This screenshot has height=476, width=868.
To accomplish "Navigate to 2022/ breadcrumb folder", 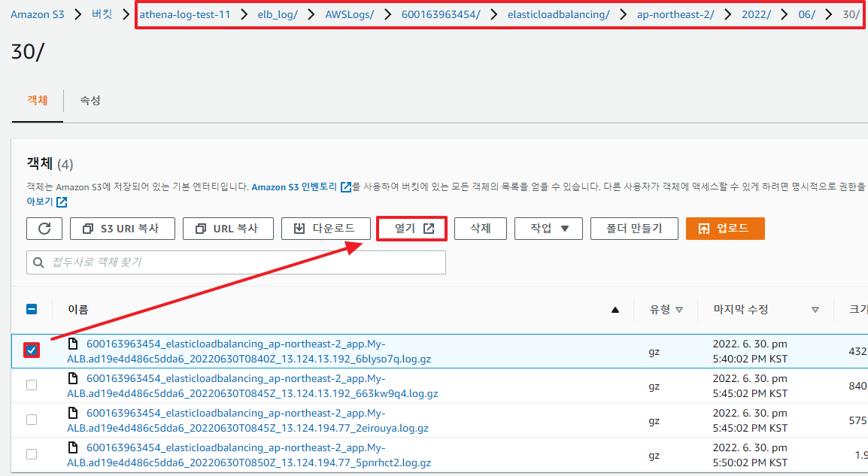I will click(x=756, y=14).
